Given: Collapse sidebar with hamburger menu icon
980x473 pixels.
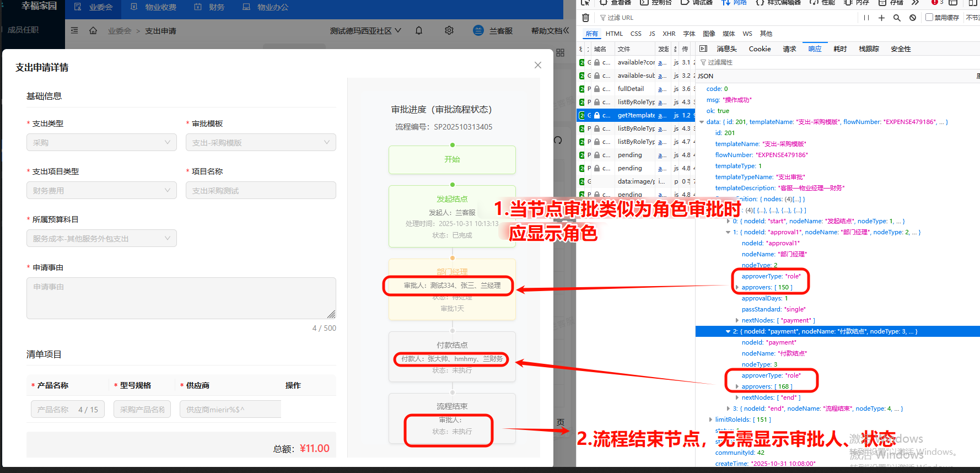Looking at the screenshot, I should pos(74,30).
